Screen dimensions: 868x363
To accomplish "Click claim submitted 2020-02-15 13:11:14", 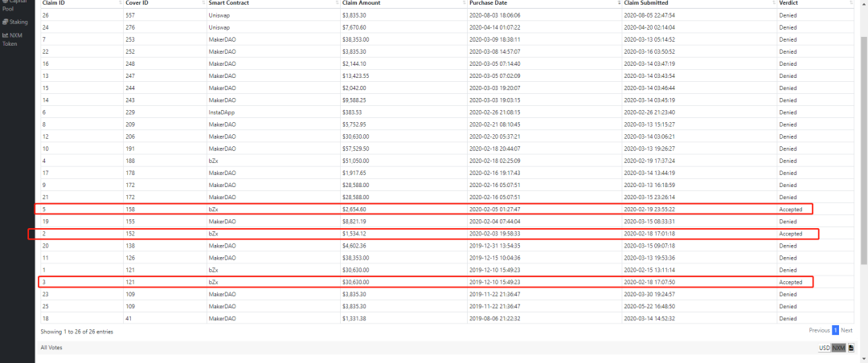I will coord(649,271).
